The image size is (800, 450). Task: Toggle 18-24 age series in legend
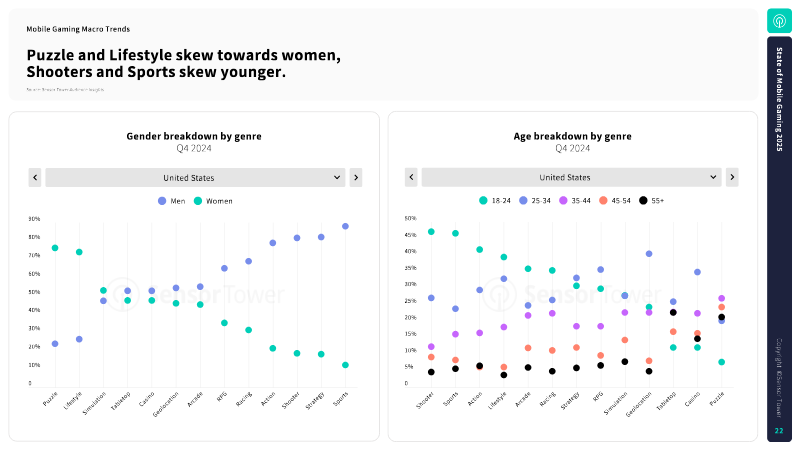(x=495, y=201)
